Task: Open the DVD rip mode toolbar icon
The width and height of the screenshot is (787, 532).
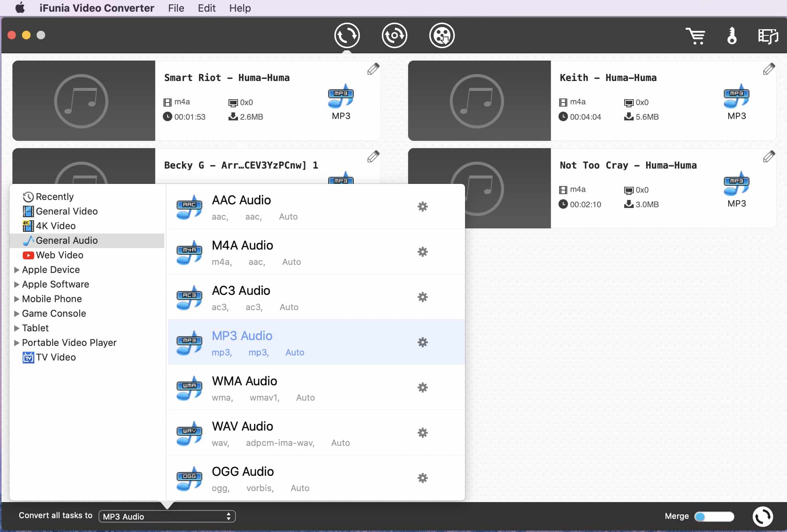Action: pyautogui.click(x=394, y=35)
